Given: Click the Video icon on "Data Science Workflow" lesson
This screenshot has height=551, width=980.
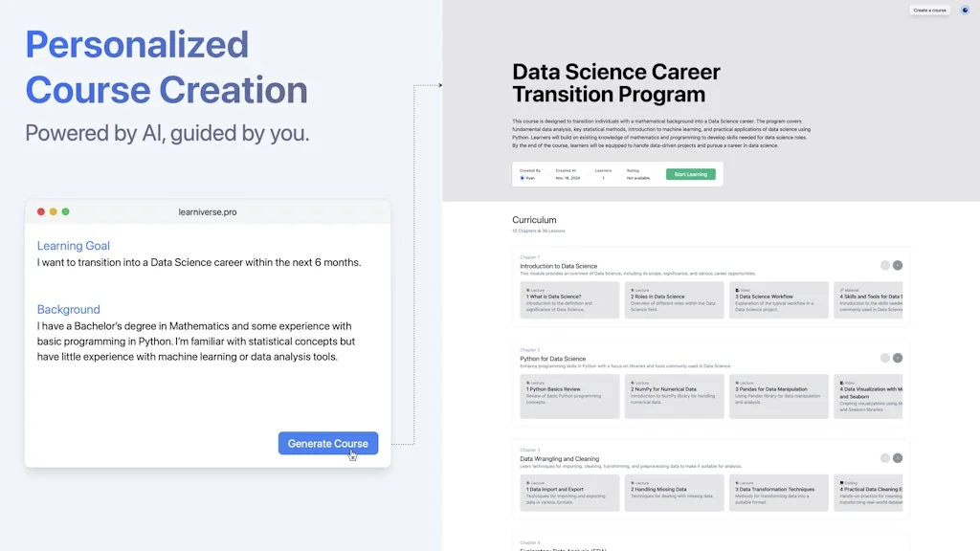Looking at the screenshot, I should (736, 291).
